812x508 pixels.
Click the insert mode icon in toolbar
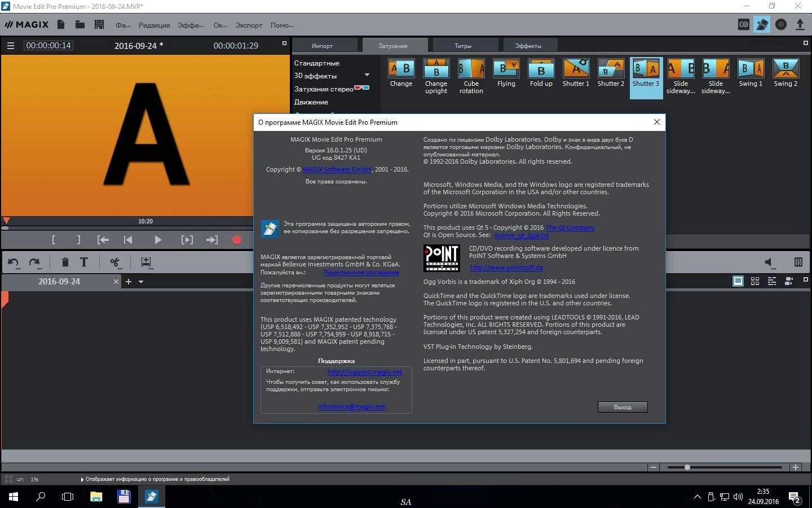[x=146, y=262]
